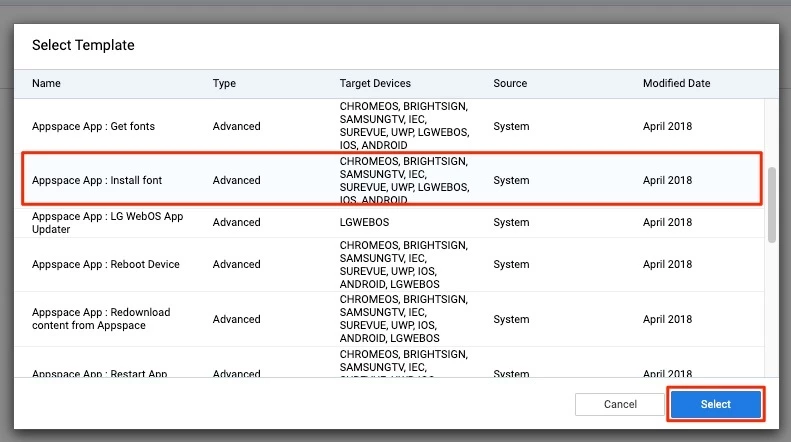Viewport: 791px width, 442px height.
Task: Click the blue Select button
Action: tap(715, 404)
